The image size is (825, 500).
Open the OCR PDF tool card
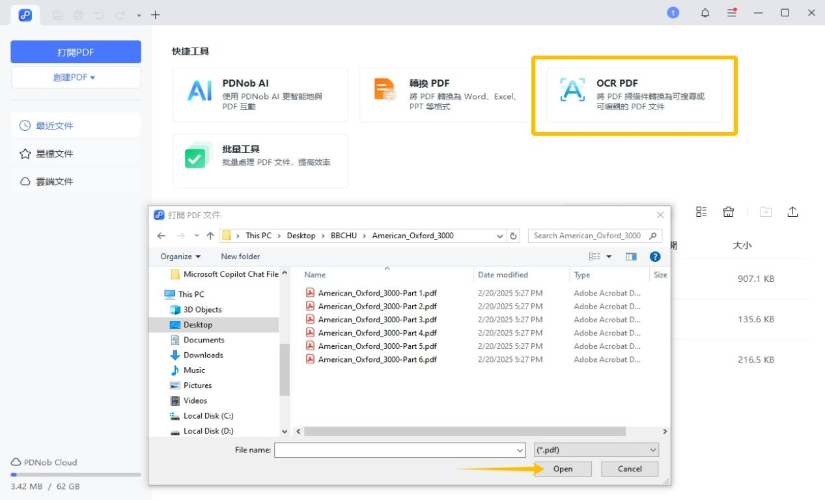pyautogui.click(x=634, y=95)
